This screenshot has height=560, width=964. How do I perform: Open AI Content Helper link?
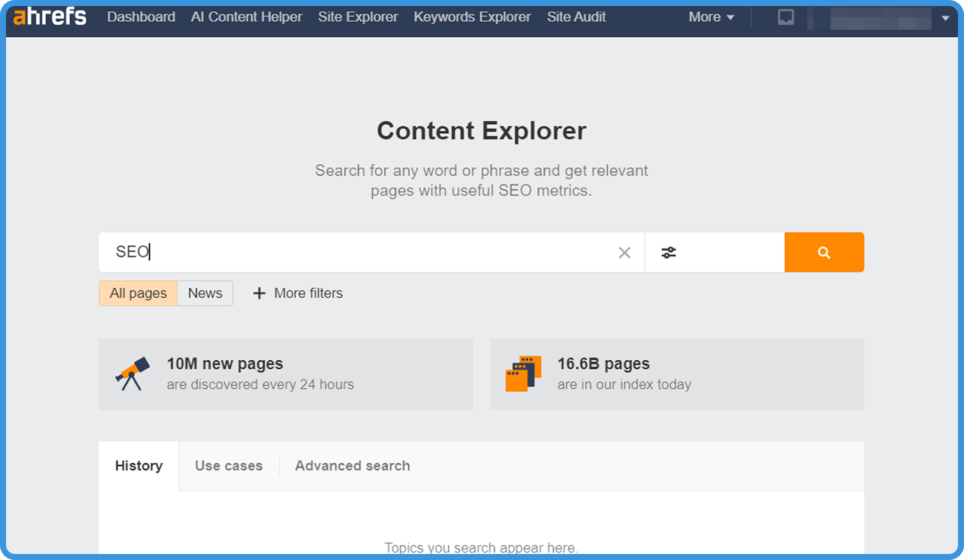click(x=246, y=17)
